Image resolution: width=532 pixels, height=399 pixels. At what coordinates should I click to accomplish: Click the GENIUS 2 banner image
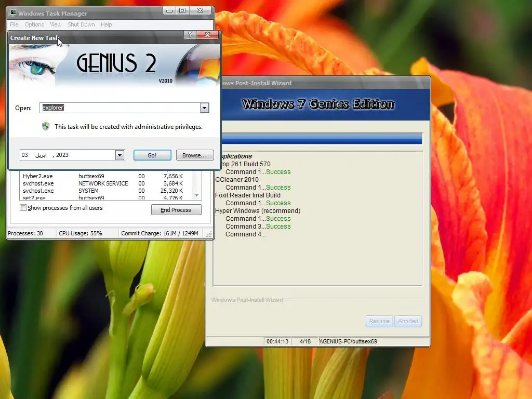pyautogui.click(x=114, y=65)
